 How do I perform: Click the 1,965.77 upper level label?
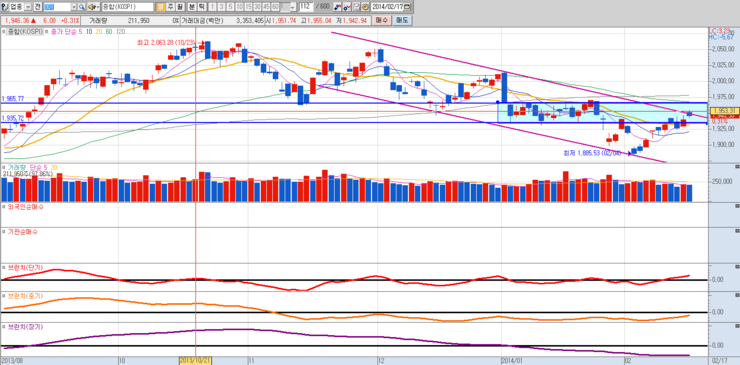tap(13, 99)
